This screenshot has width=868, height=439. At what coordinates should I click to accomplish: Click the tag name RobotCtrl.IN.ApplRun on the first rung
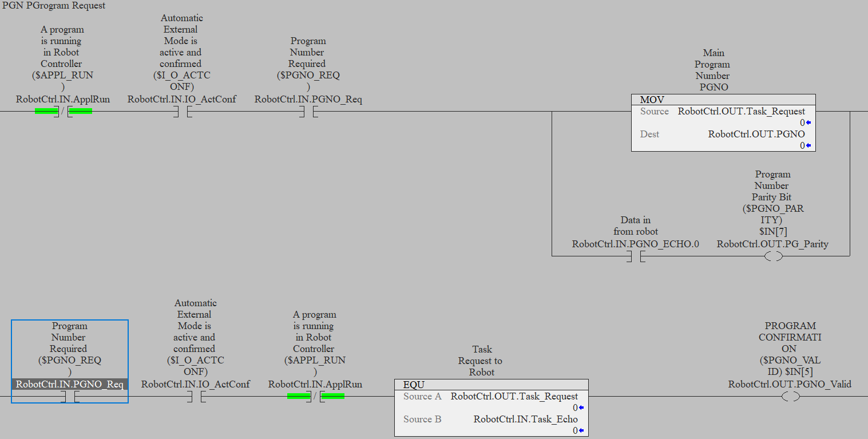[x=63, y=99]
